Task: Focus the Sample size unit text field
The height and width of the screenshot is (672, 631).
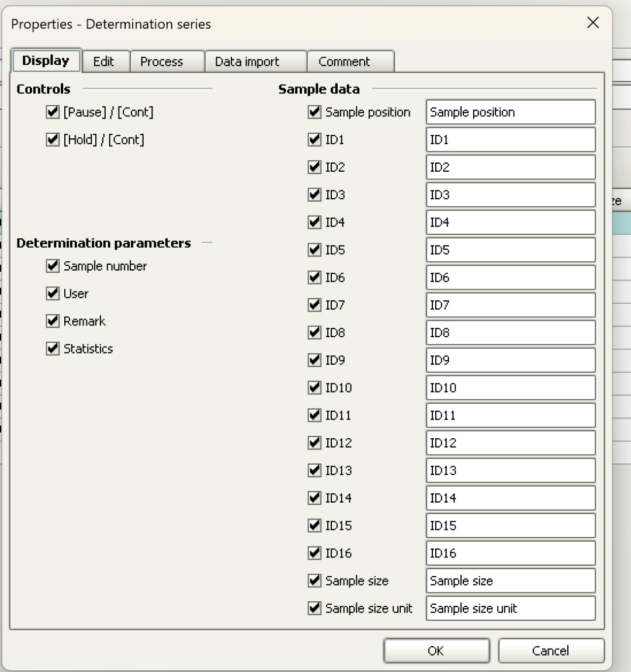Action: [511, 608]
